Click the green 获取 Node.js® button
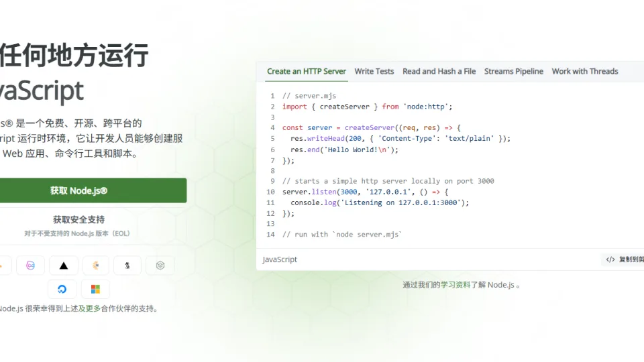The width and height of the screenshot is (644, 362). click(x=93, y=190)
